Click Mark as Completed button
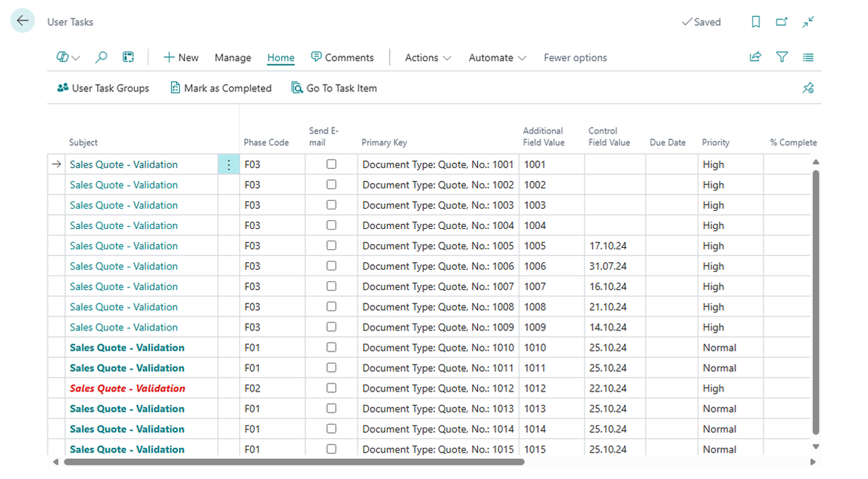The height and width of the screenshot is (479, 868). pyautogui.click(x=221, y=88)
